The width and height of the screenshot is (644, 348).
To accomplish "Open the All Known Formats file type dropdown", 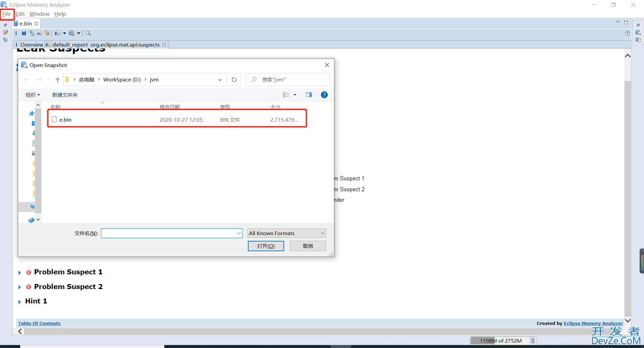I will pos(287,233).
